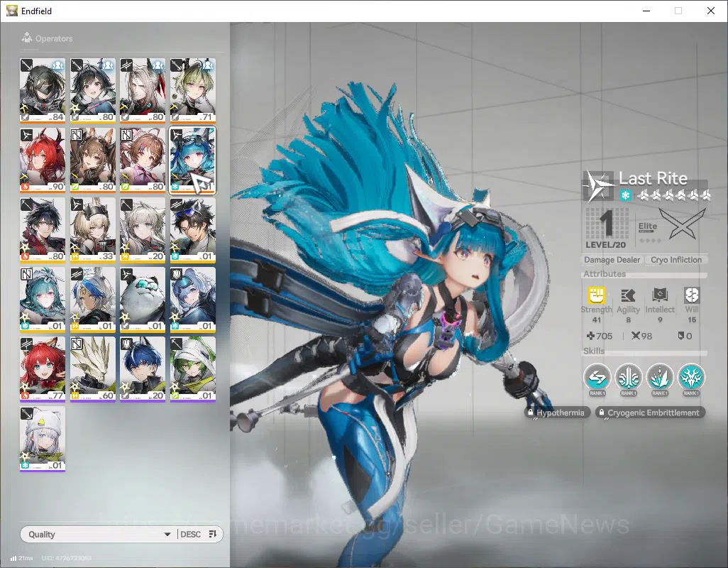Click the attack value 98
This screenshot has width=728, height=568.
(x=641, y=336)
